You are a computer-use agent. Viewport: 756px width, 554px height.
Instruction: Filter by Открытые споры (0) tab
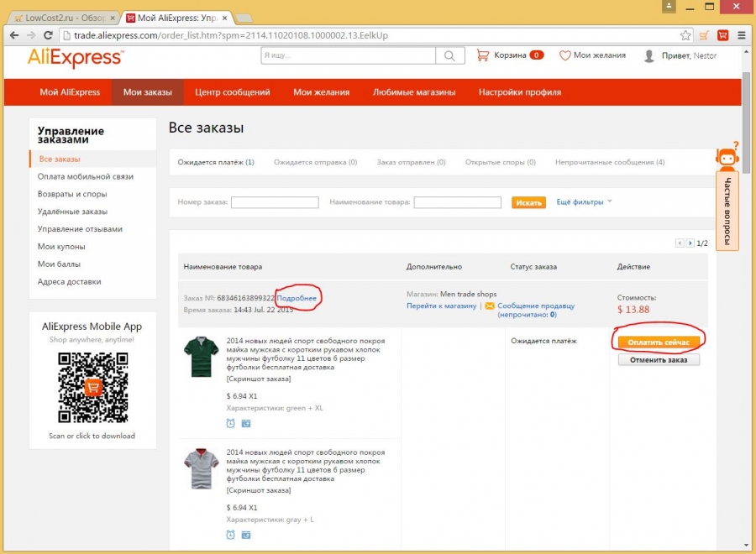501,162
